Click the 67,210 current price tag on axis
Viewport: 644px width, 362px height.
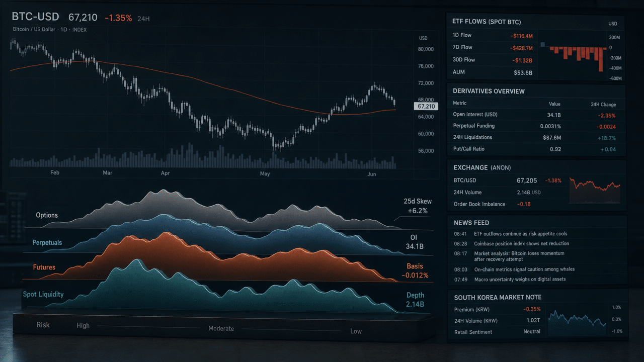tap(426, 107)
